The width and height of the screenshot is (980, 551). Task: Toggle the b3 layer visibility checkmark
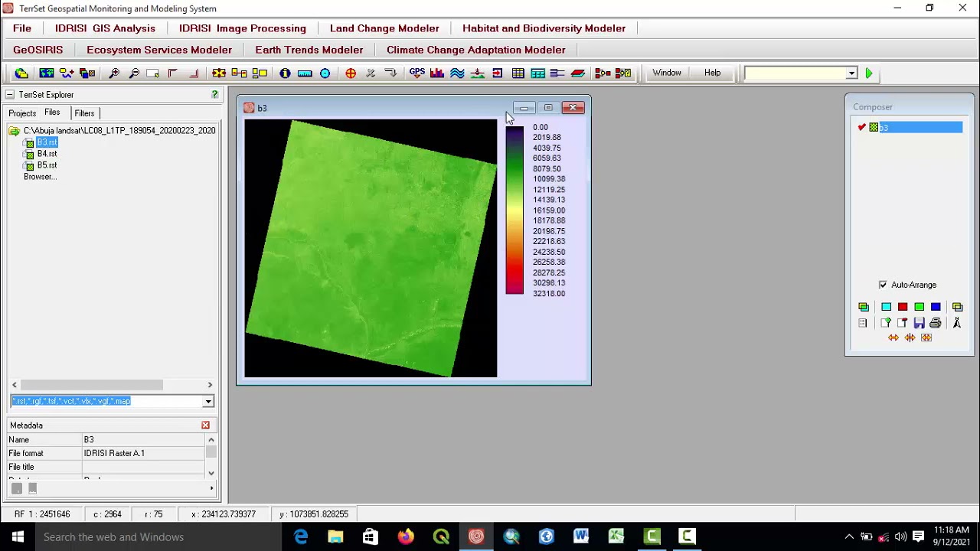[862, 127]
